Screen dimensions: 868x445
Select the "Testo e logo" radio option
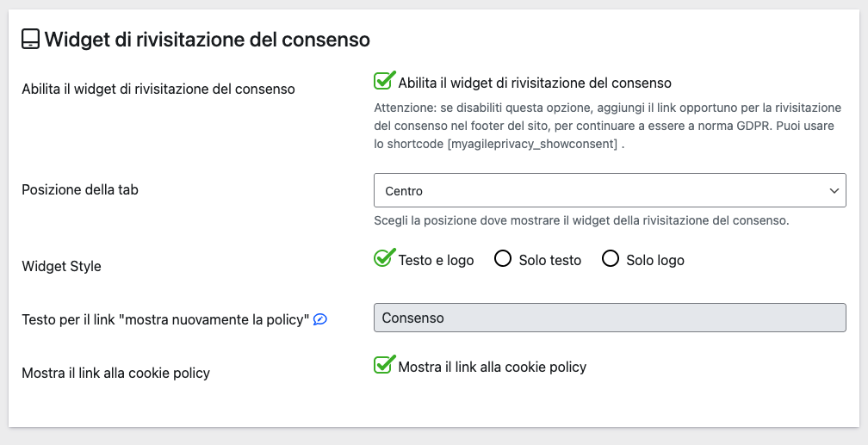(383, 259)
